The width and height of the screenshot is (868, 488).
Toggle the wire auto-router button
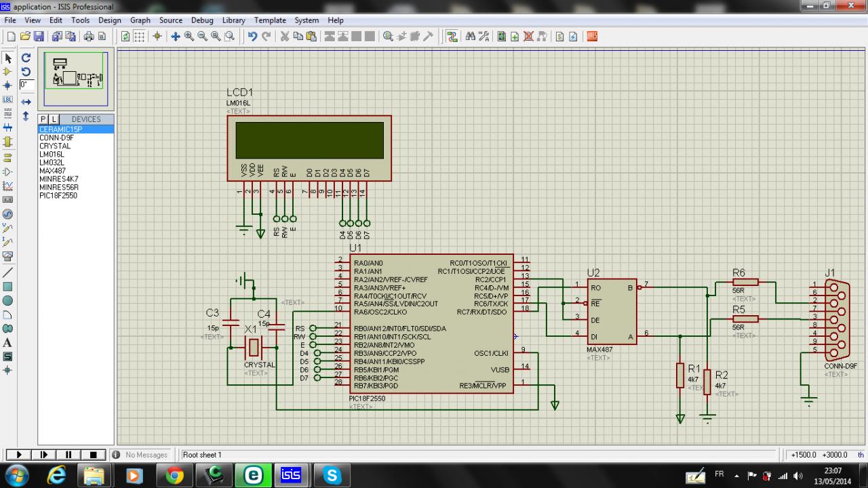(452, 37)
